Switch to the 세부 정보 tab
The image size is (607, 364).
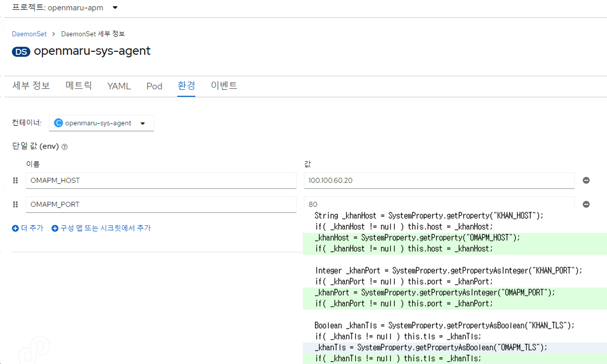(31, 86)
